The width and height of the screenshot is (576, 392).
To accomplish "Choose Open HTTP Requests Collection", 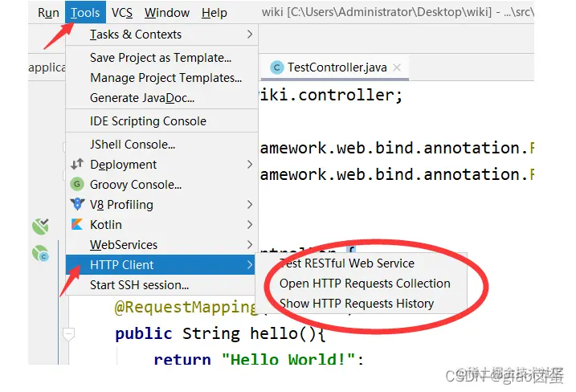I will tap(362, 284).
